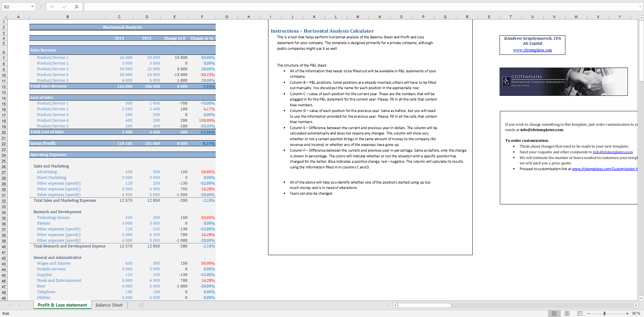Click vertical scrollbar down arrow

coord(641,298)
